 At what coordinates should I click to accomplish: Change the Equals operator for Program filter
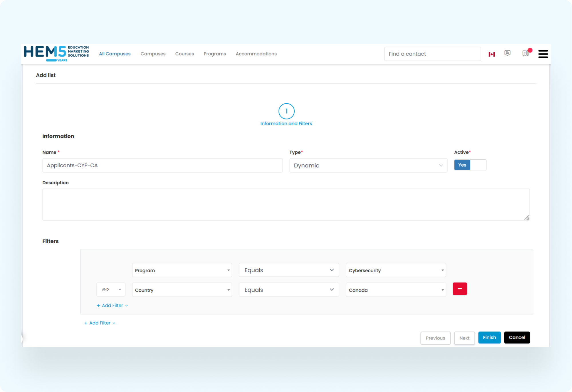288,270
